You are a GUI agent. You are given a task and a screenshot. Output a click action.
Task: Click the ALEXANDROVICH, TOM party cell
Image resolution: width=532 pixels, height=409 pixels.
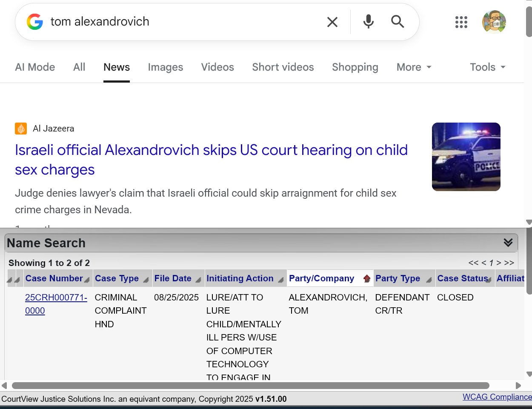point(328,304)
